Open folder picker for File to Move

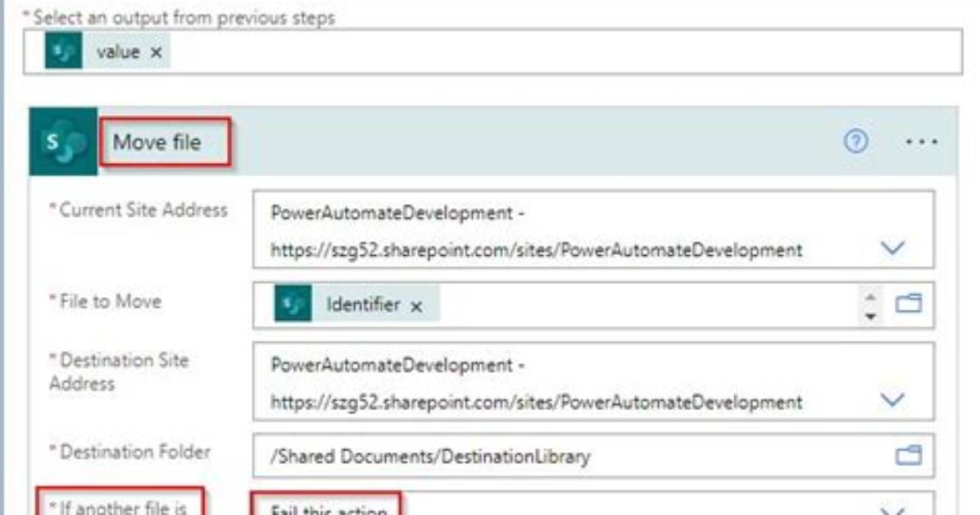908,304
